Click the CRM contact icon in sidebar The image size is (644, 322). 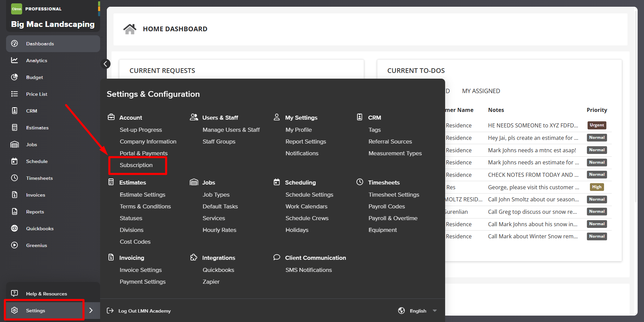point(14,111)
